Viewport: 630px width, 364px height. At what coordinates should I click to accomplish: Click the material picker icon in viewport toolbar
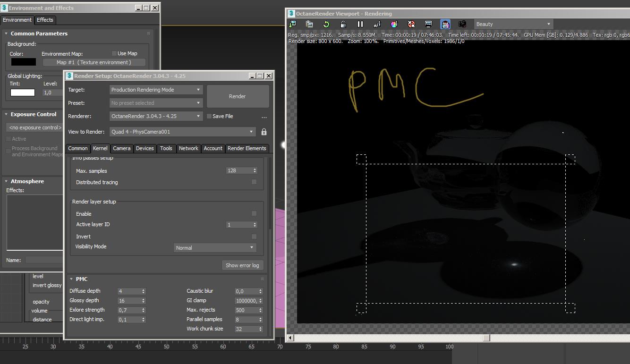click(411, 24)
